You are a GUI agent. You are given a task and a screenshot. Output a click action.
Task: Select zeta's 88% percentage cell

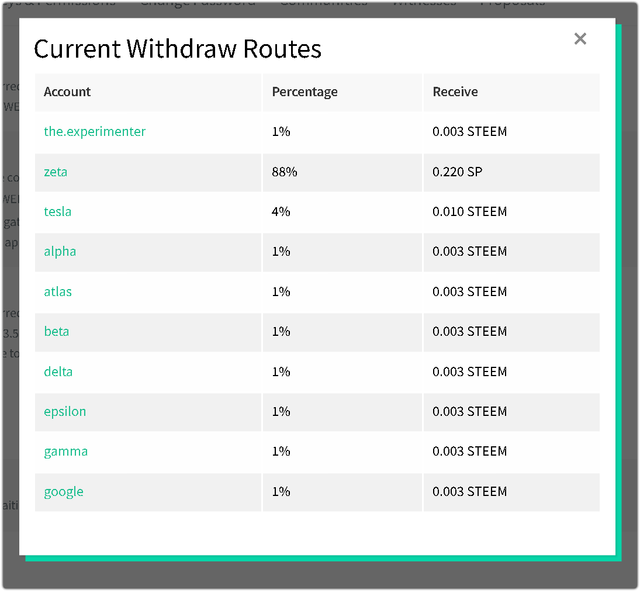click(x=284, y=171)
